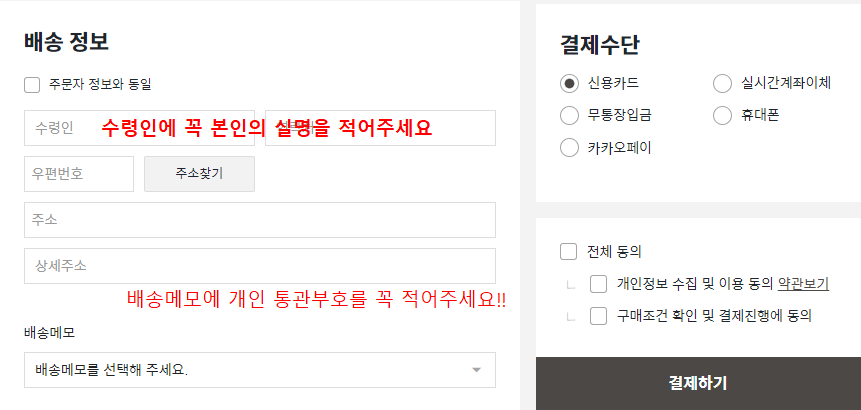Click the 배송메모 dropdown arrow icon
The image size is (861, 410).
pyautogui.click(x=476, y=370)
